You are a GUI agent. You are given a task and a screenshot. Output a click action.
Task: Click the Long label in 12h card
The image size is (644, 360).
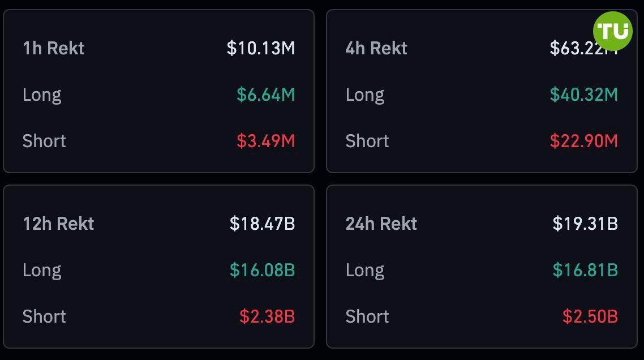pos(42,270)
